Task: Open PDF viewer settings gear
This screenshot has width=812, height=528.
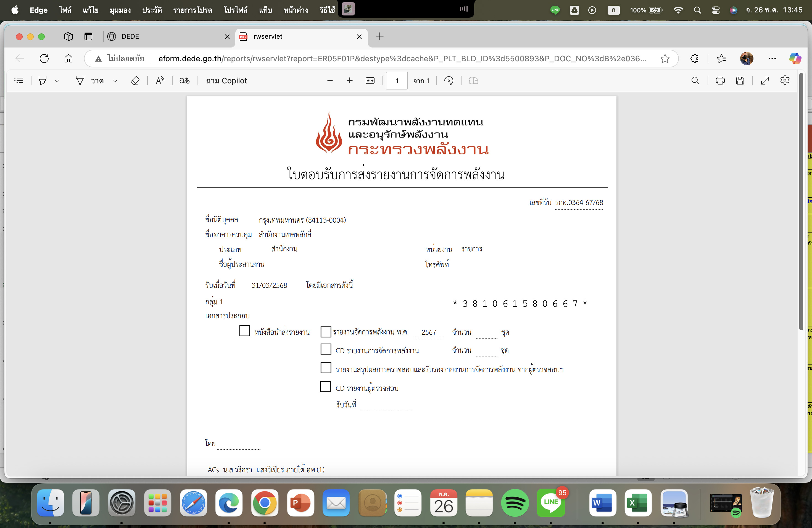Action: pyautogui.click(x=785, y=80)
